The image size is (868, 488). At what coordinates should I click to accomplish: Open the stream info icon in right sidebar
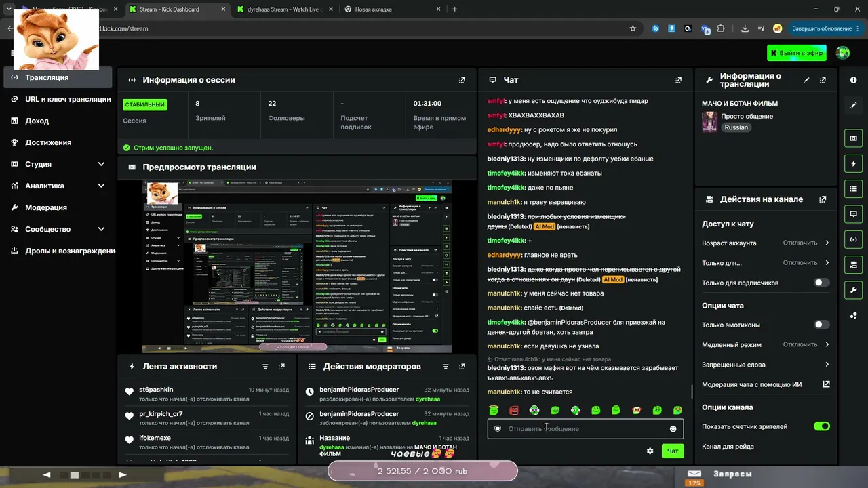pyautogui.click(x=853, y=80)
